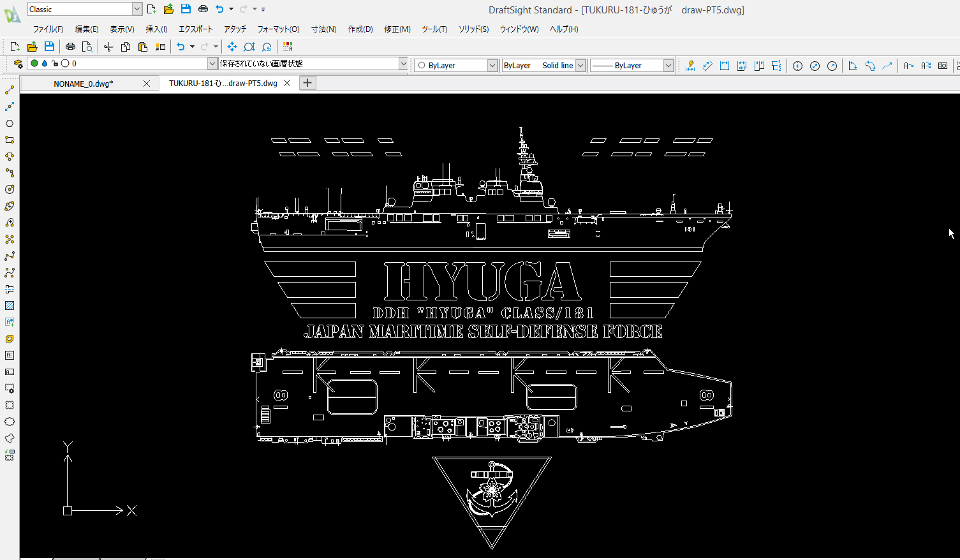Screen dimensions: 960x560
Task: Open the 挿入(I) menu
Action: point(156,29)
